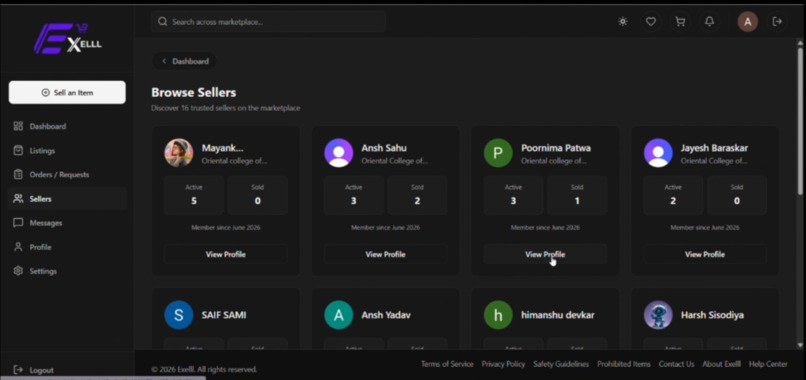Click Jayesh Baraskar's purple avatar
The width and height of the screenshot is (806, 380).
tap(658, 153)
